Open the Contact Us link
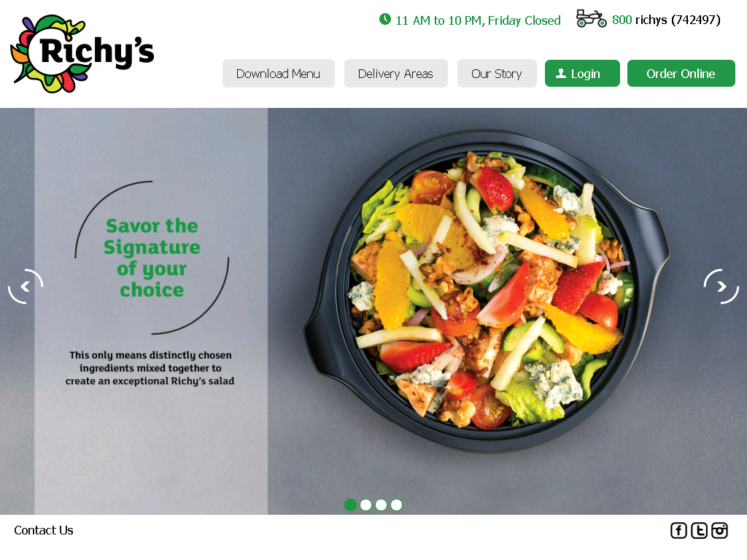 [44, 530]
